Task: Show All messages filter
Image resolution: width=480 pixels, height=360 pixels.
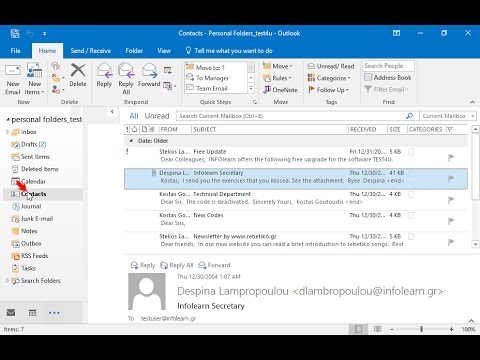Action: (134, 116)
